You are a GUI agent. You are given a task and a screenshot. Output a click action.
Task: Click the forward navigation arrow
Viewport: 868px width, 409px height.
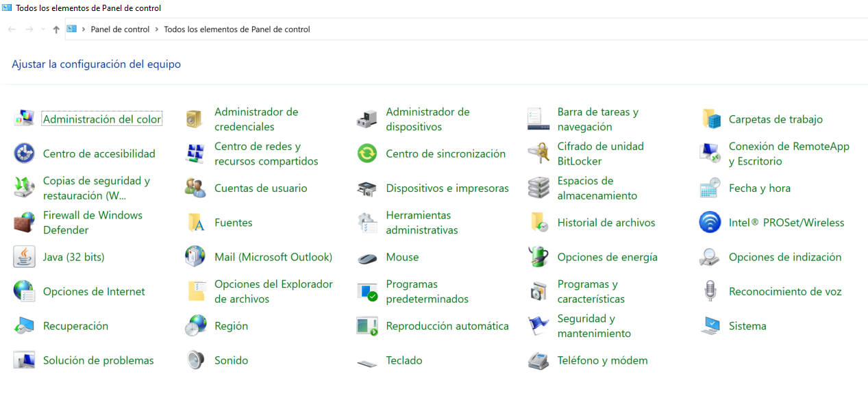pyautogui.click(x=29, y=29)
